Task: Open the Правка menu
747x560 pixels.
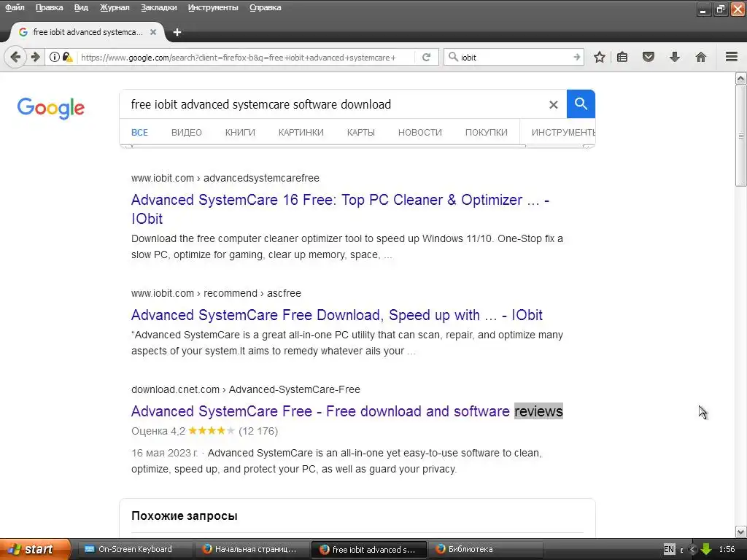Action: pyautogui.click(x=49, y=7)
